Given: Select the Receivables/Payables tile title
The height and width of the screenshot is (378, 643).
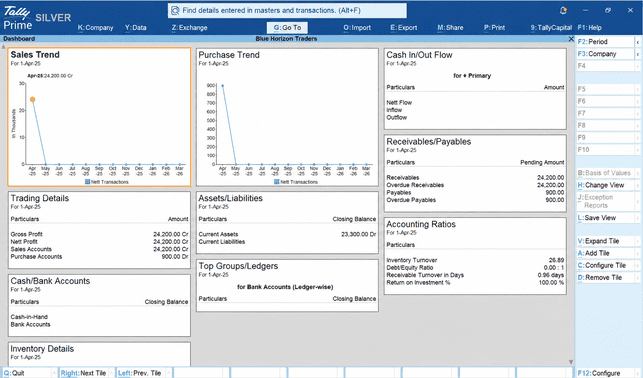Looking at the screenshot, I should 429,141.
